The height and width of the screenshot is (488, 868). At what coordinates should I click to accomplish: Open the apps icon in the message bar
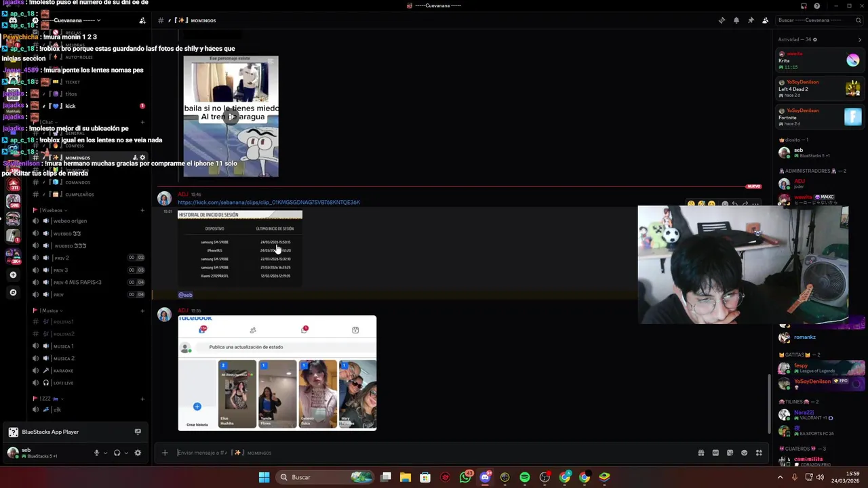pyautogui.click(x=759, y=453)
